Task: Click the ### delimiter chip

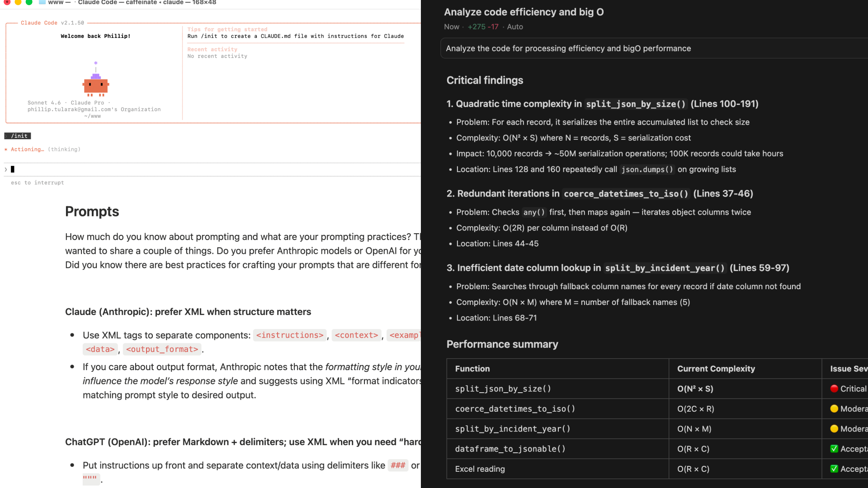Action: pyautogui.click(x=398, y=465)
